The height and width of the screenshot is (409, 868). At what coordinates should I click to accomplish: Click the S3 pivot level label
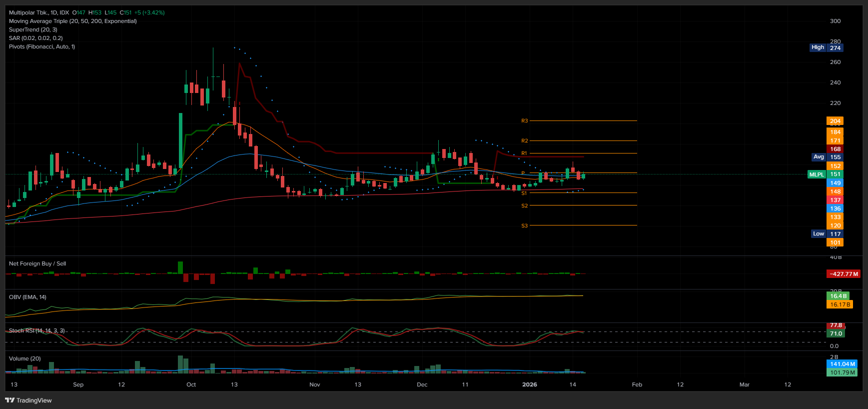tap(524, 226)
